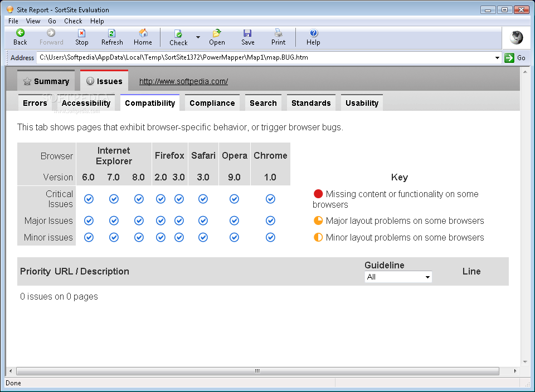
Task: Go to Home via toolbar icon
Action: [x=143, y=33]
